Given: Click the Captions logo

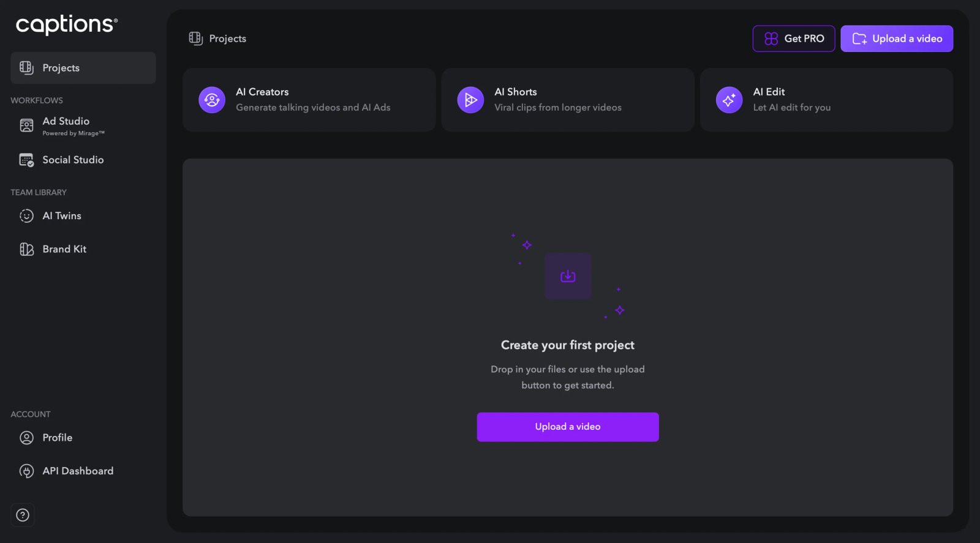Looking at the screenshot, I should pyautogui.click(x=66, y=24).
